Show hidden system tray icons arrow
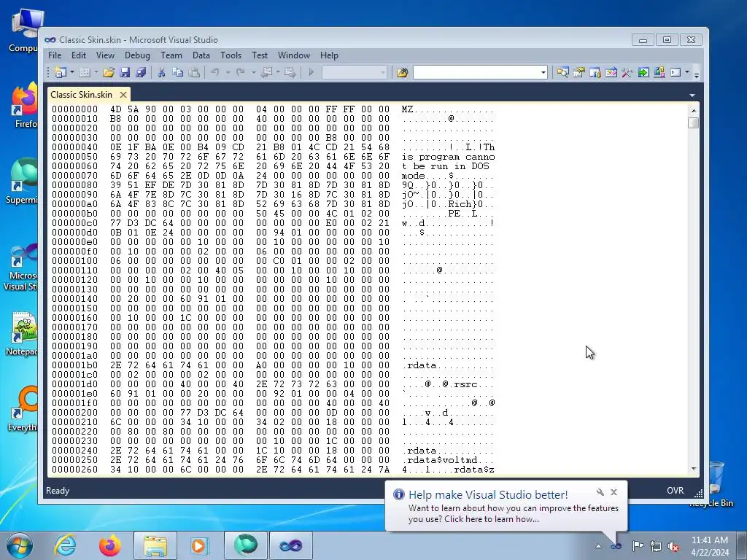747x560 pixels. (598, 546)
